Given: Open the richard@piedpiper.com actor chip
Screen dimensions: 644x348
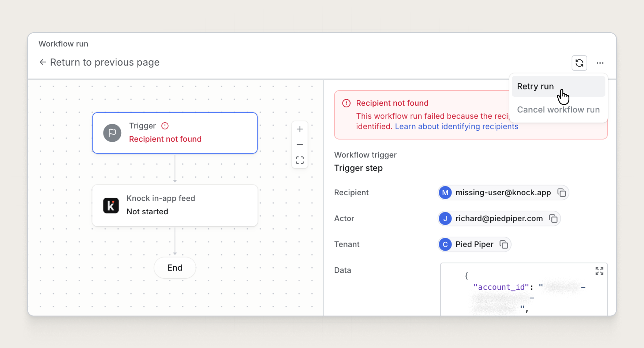Looking at the screenshot, I should point(499,219).
